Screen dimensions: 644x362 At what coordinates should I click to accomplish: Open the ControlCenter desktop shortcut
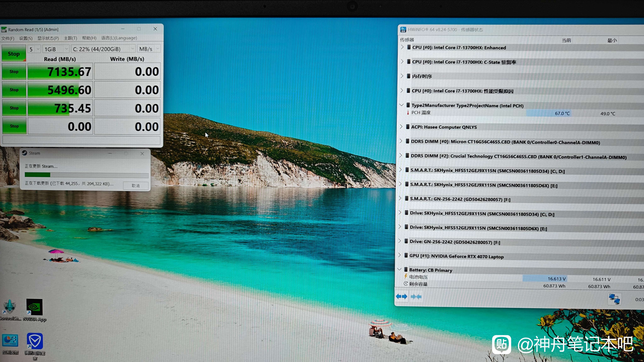[x=10, y=310]
